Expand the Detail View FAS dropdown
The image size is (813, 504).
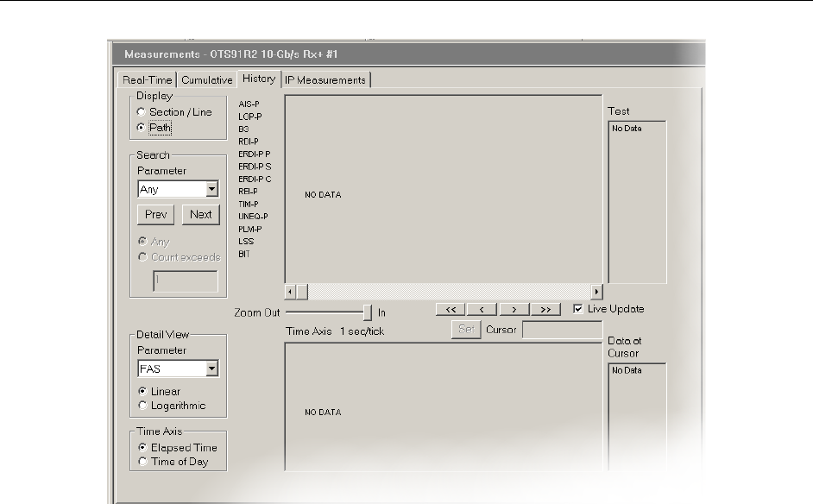coord(211,369)
